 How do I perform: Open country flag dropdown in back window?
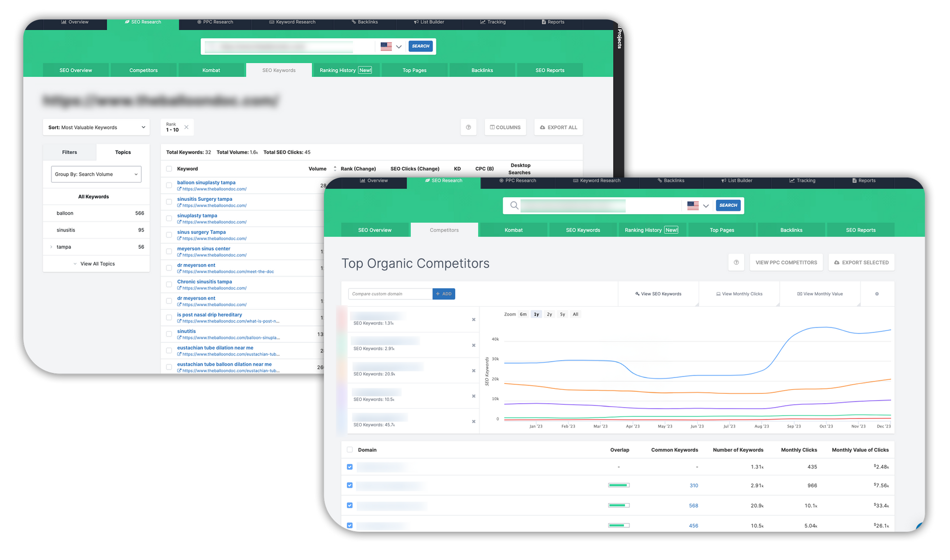point(391,46)
